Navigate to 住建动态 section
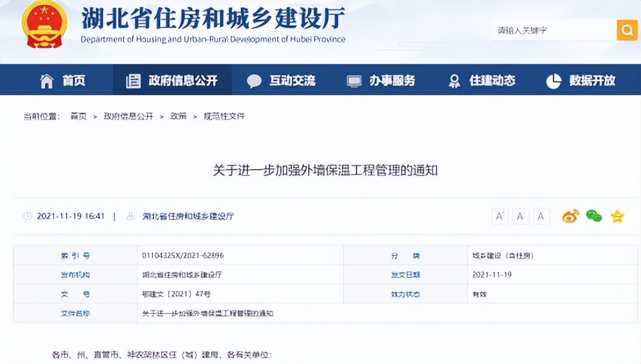 click(482, 81)
